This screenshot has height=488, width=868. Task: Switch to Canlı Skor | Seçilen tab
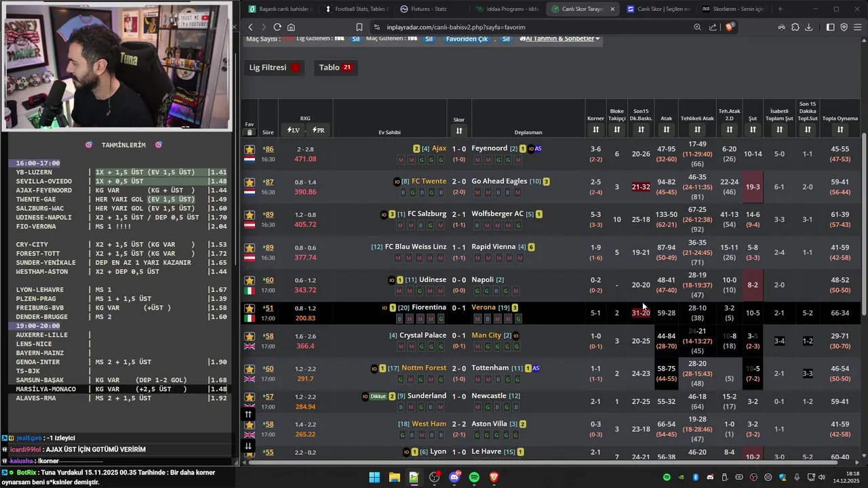tap(658, 9)
